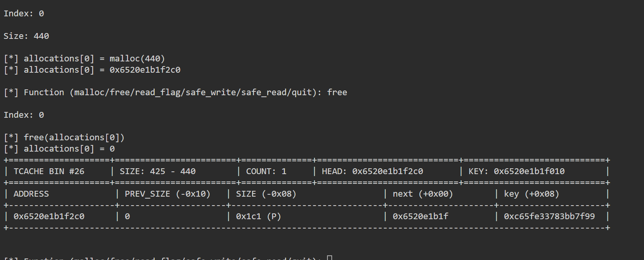Viewport: 644px width, 260px height.
Task: Click the 0x1c1 (P) size value
Action: [259, 216]
